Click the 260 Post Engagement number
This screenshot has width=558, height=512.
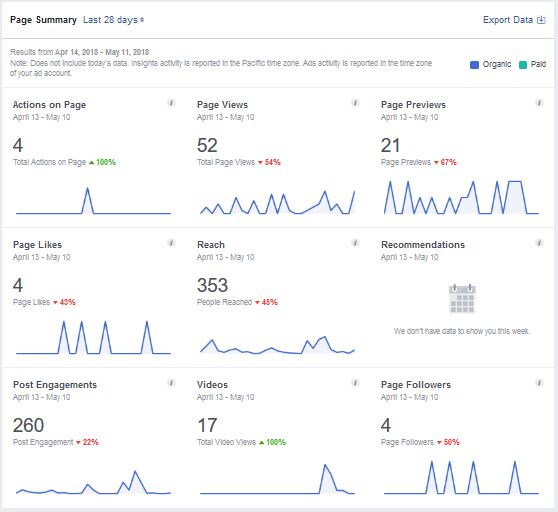28,426
